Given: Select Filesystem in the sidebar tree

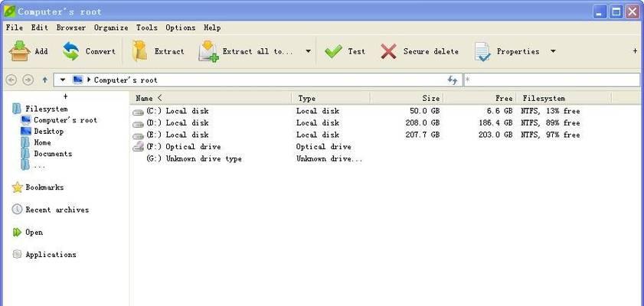Looking at the screenshot, I should pos(47,109).
